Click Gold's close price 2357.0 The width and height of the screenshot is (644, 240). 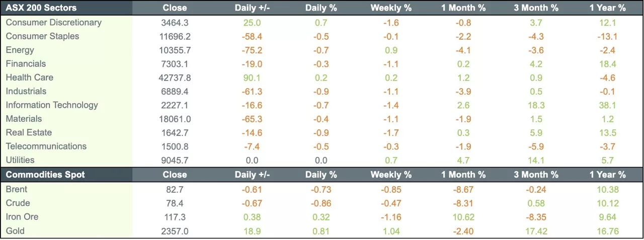click(175, 231)
